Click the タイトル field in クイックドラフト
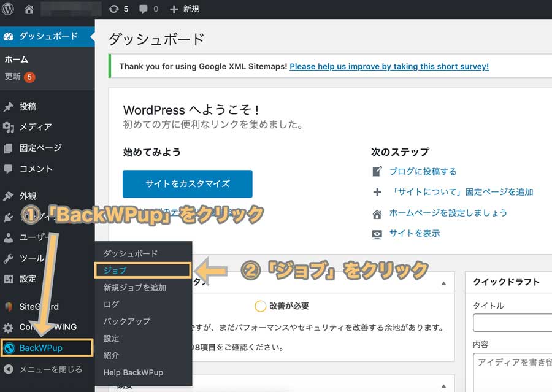The width and height of the screenshot is (552, 392). [513, 323]
